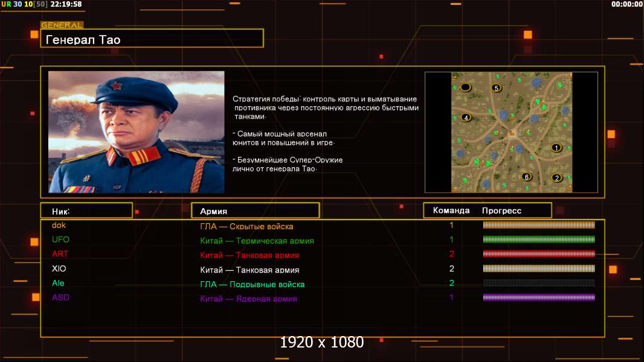Click the unnumbered black start marker on the minimap

click(x=465, y=87)
